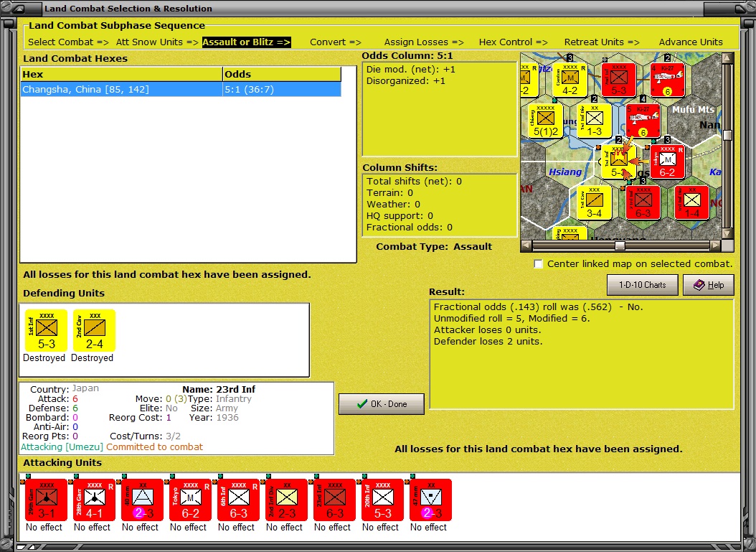Click the map vertical scrollbar thumb
The width and height of the screenshot is (756, 552).
tap(728, 135)
